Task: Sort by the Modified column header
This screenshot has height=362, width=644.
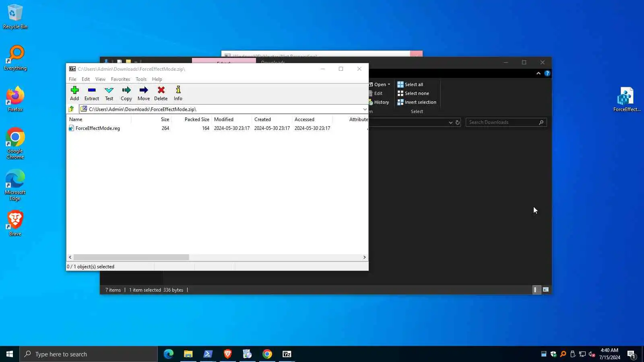Action: click(x=232, y=119)
